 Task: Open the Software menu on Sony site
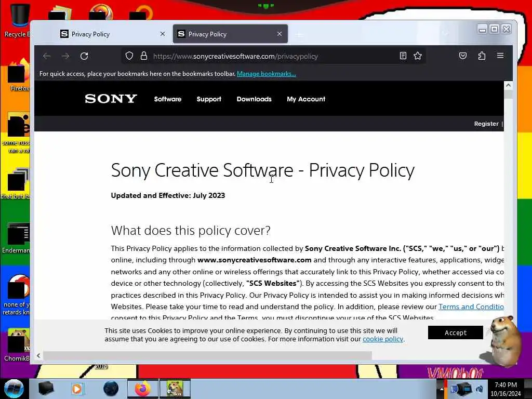click(168, 99)
